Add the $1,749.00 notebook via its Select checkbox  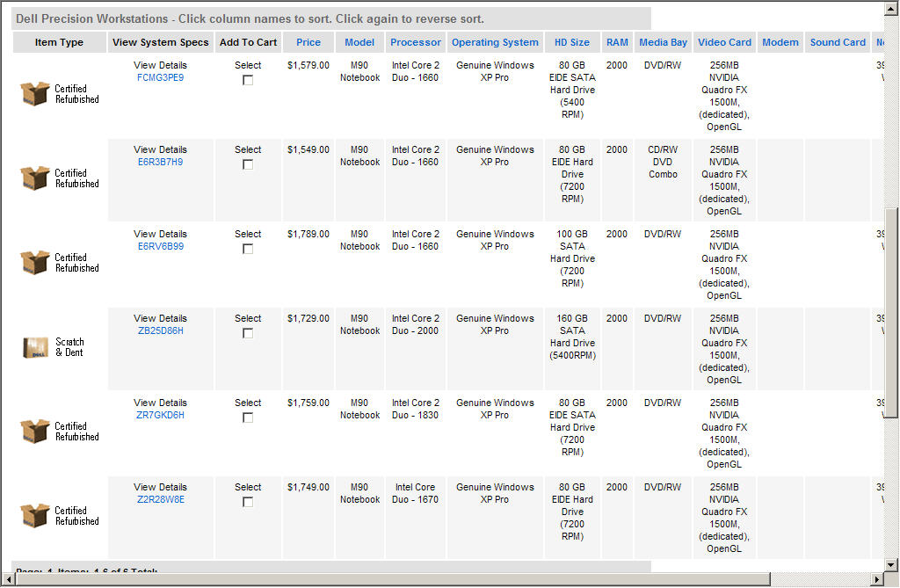coord(248,503)
